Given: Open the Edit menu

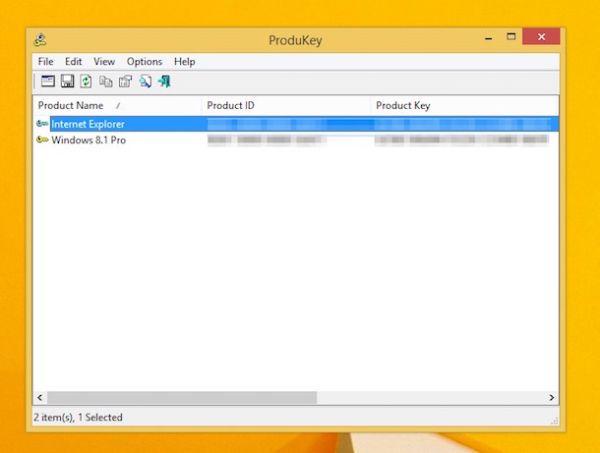Looking at the screenshot, I should click(74, 62).
